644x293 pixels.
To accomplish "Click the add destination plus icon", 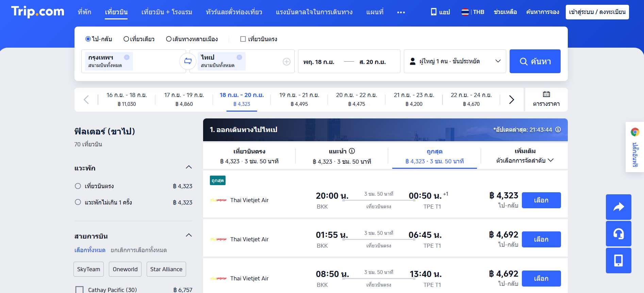I will [286, 62].
